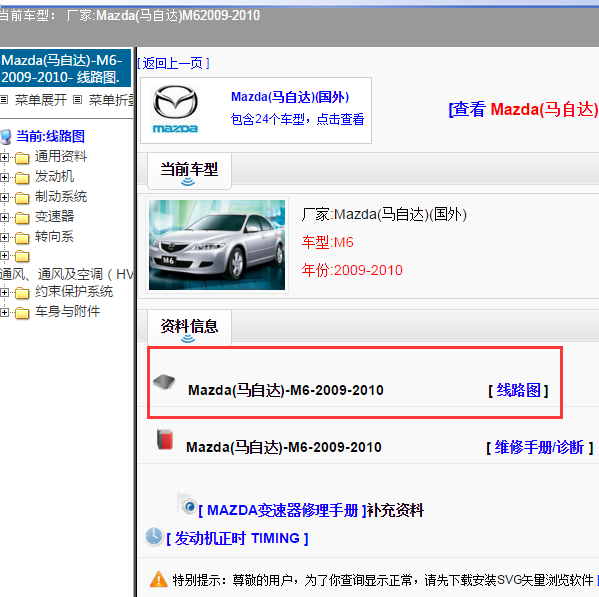This screenshot has height=597, width=599.
Task: Click the Mazda logo image
Action: 175,109
